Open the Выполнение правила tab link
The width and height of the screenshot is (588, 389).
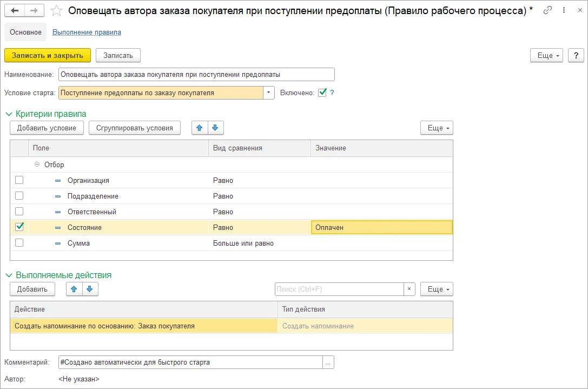87,32
